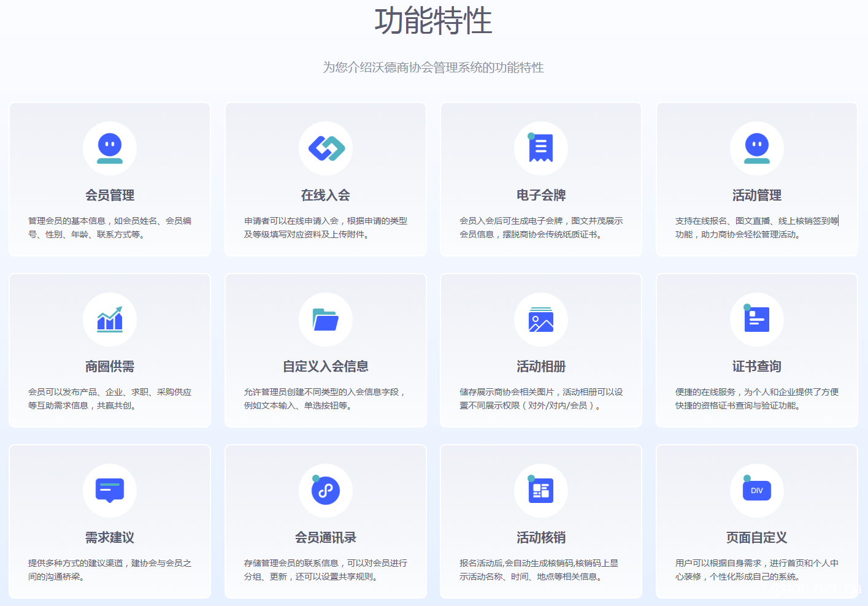Click description starting 便捷的在线服务

pos(757,399)
